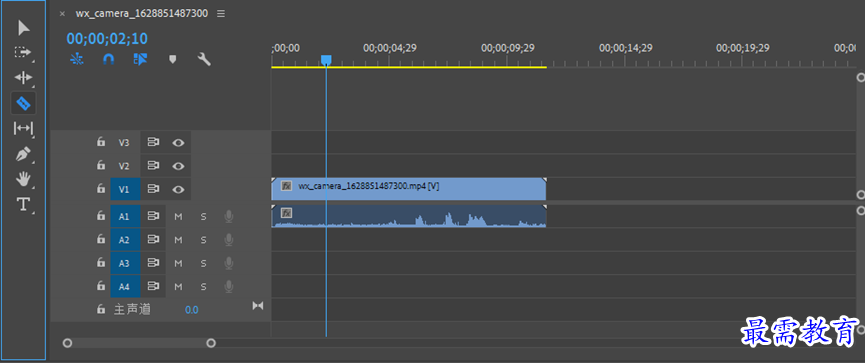Click the horizontal zoom scrollbar at bottom
865x363 pixels.
[x=139, y=343]
